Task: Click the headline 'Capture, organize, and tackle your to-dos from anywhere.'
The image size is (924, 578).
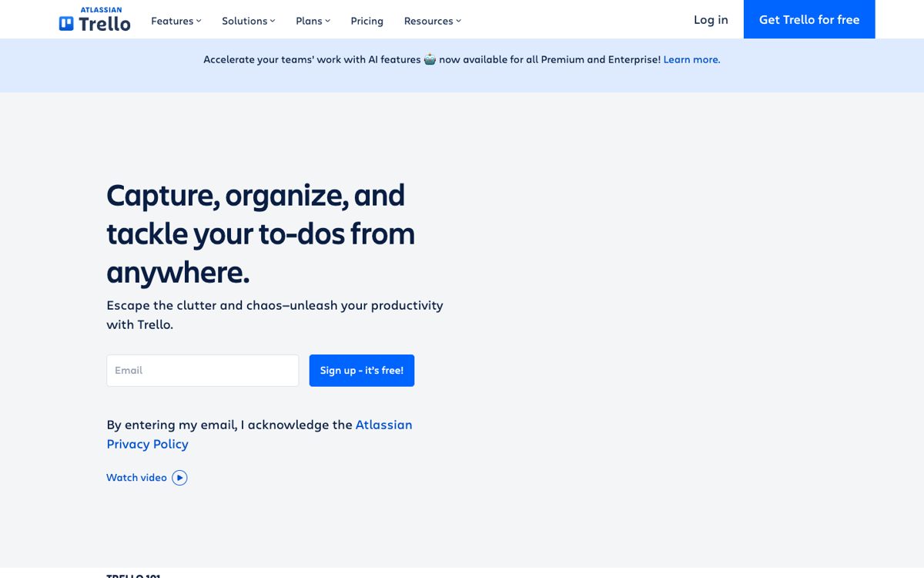Action: pyautogui.click(x=260, y=234)
